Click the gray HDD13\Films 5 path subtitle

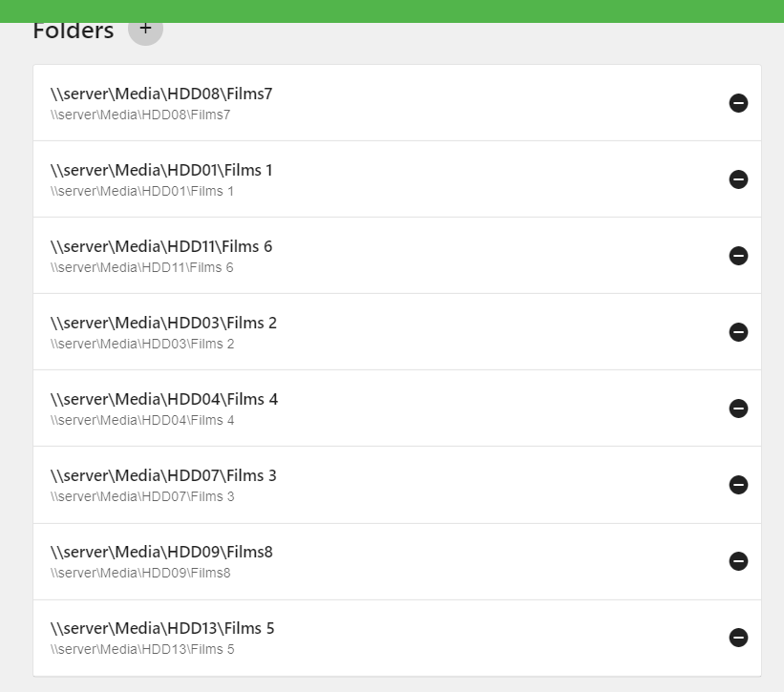142,649
